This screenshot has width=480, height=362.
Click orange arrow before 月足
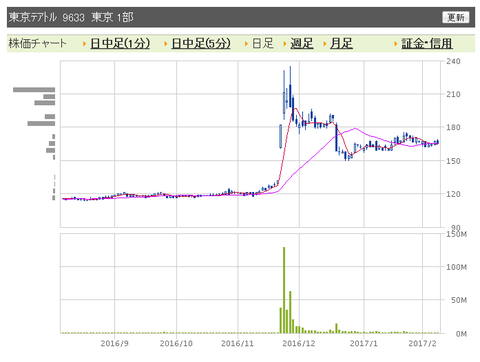[x=325, y=44]
